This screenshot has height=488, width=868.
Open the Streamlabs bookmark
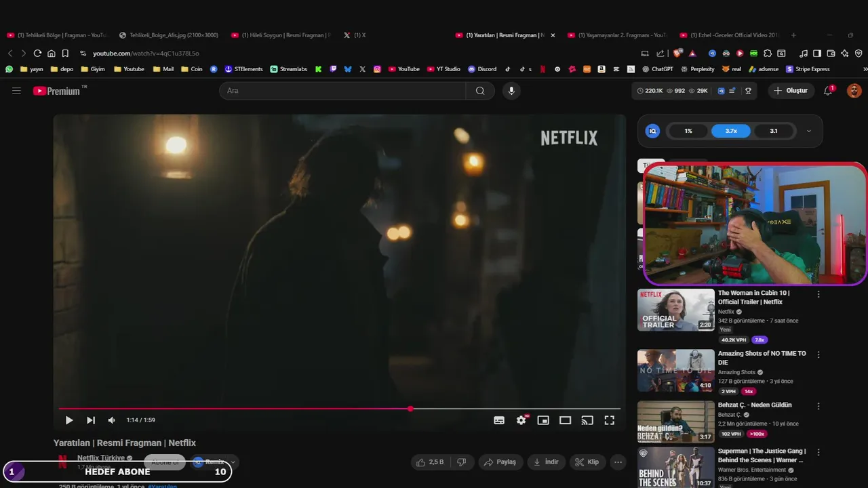tap(288, 69)
